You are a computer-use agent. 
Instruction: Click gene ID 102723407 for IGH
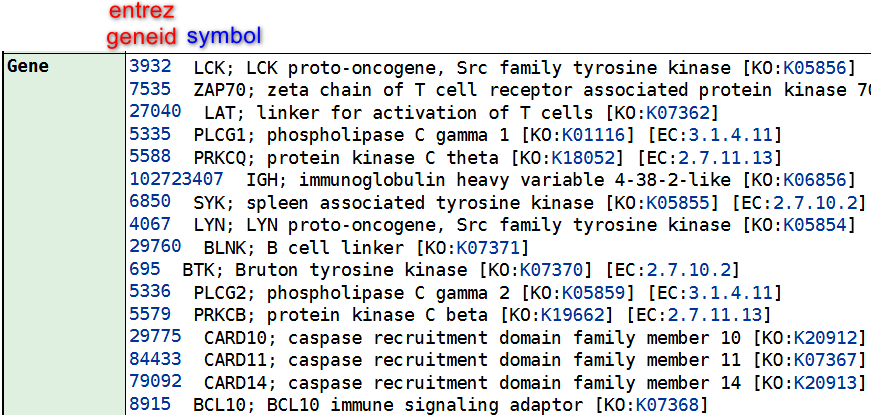(x=177, y=179)
